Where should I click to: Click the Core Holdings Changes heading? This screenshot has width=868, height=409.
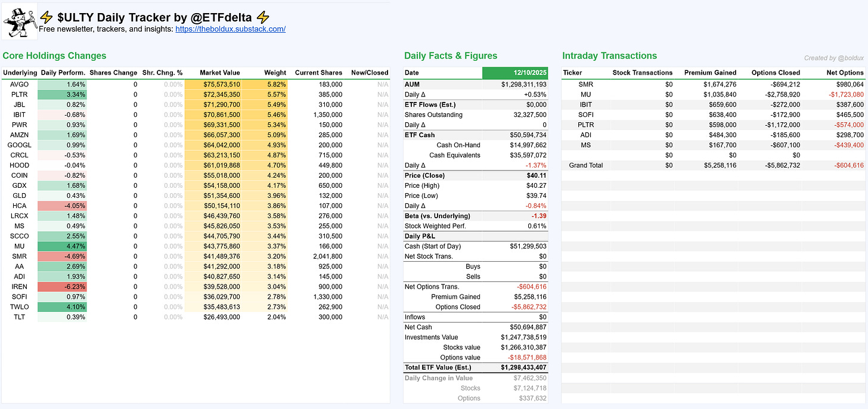[54, 56]
